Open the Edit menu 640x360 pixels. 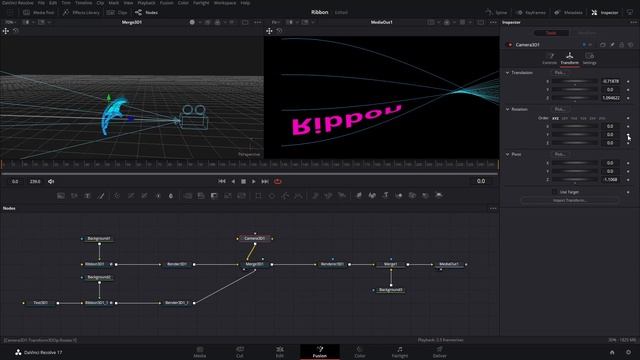click(53, 3)
